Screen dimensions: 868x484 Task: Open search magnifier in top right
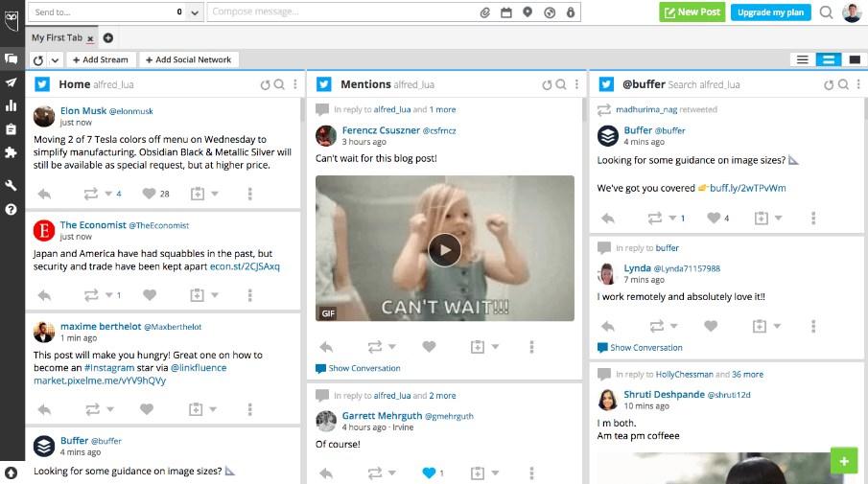(826, 12)
